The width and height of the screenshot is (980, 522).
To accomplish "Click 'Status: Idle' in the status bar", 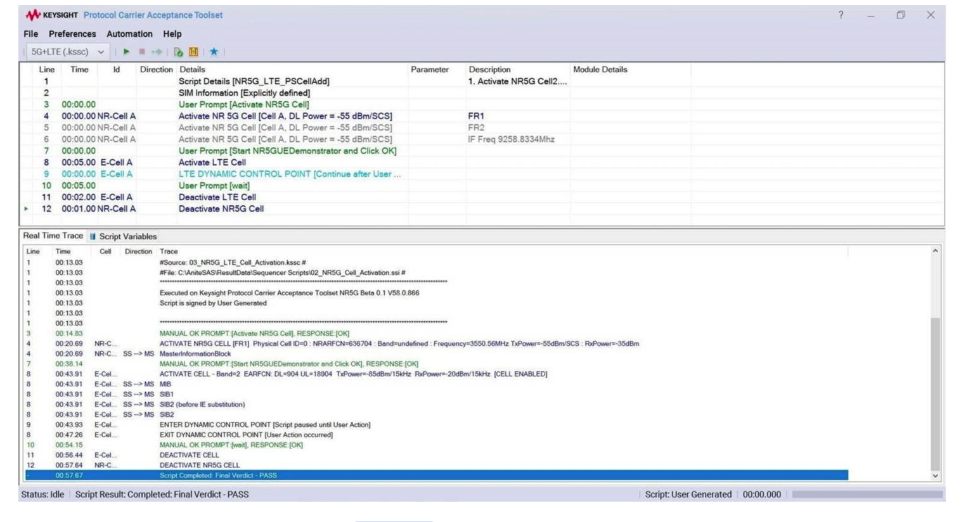I will (x=42, y=494).
